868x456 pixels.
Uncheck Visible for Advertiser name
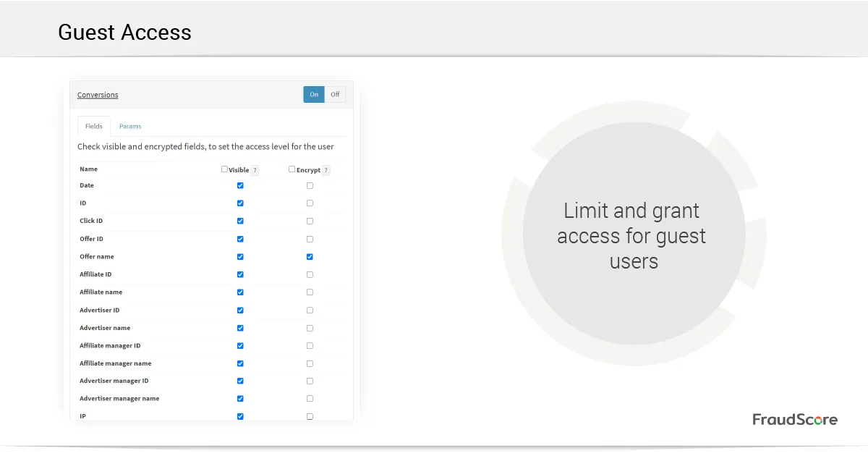coord(240,328)
